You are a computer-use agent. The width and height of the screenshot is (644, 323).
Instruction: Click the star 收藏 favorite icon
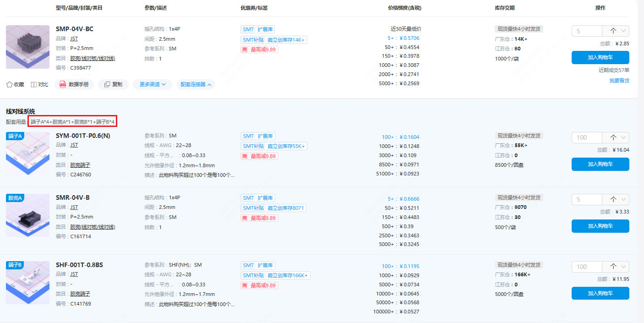(x=9, y=84)
